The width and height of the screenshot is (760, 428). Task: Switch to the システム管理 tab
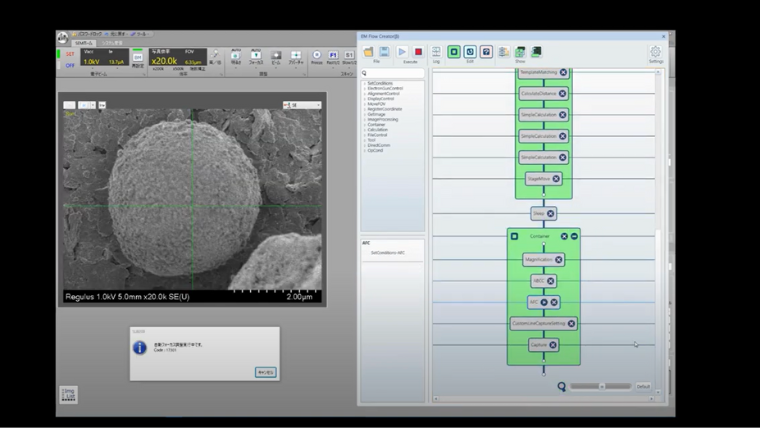pyautogui.click(x=112, y=43)
